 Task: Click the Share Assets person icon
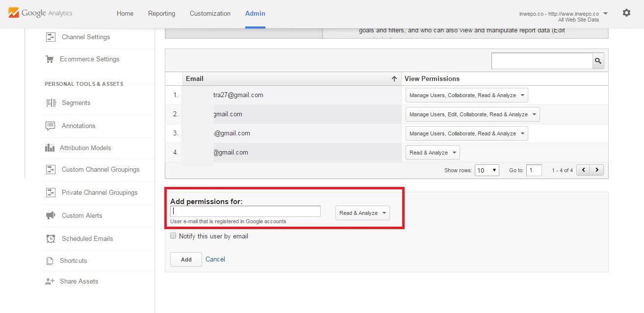(50, 281)
